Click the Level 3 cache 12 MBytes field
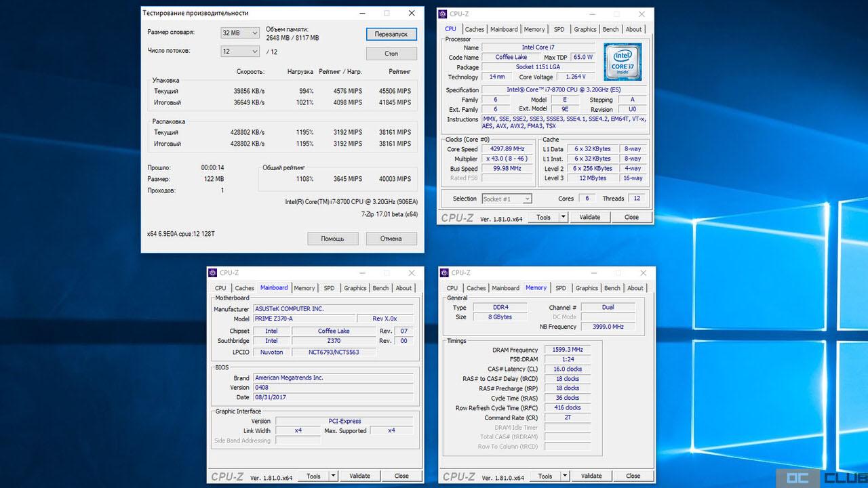The height and width of the screenshot is (488, 868). tap(593, 178)
